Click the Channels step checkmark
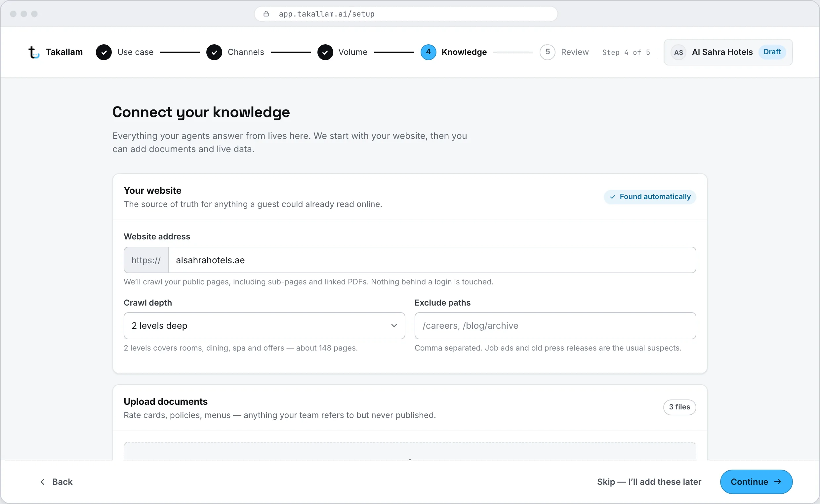Screen dimensions: 820x504 (214, 52)
